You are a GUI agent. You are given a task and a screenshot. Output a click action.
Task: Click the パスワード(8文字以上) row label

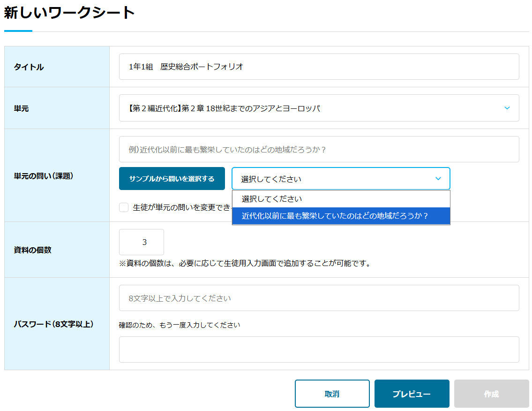(x=53, y=324)
